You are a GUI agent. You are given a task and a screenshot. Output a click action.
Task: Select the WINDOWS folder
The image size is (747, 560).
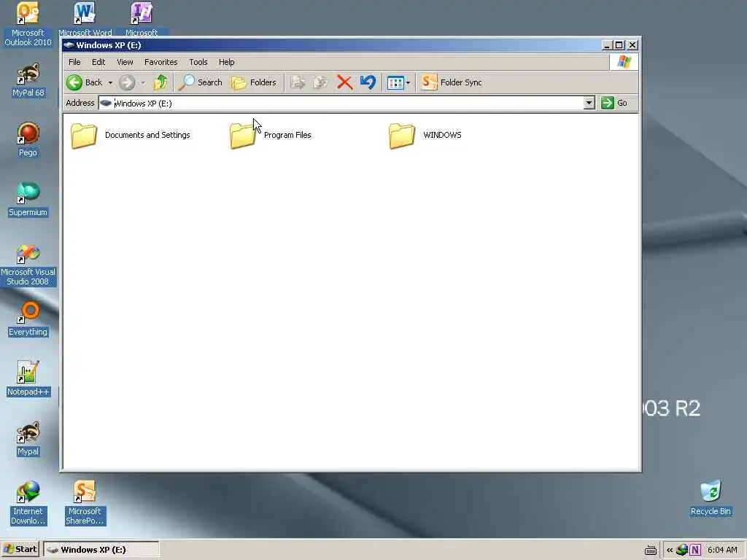click(425, 135)
